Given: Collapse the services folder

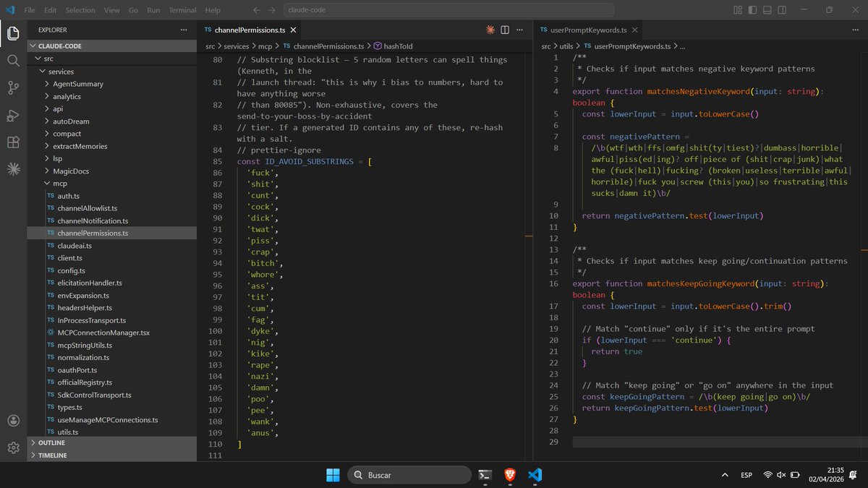Looking at the screenshot, I should tap(112, 72).
